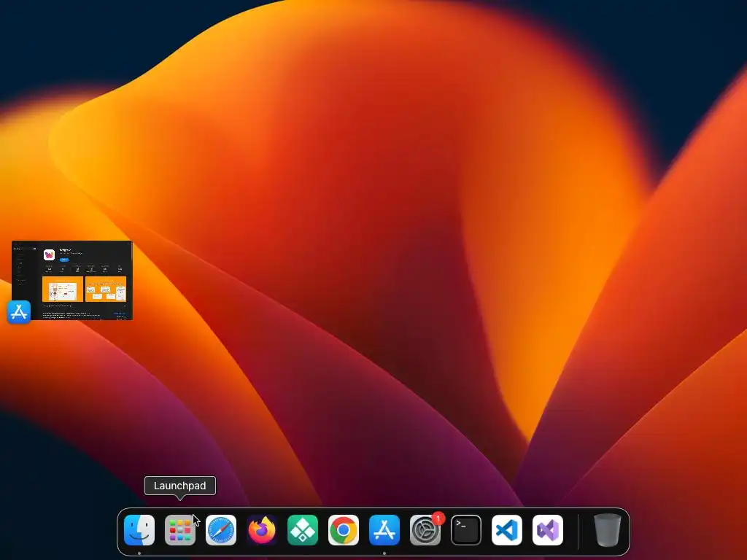Launch Terminal from the dock
This screenshot has width=747, height=560.
click(x=466, y=530)
